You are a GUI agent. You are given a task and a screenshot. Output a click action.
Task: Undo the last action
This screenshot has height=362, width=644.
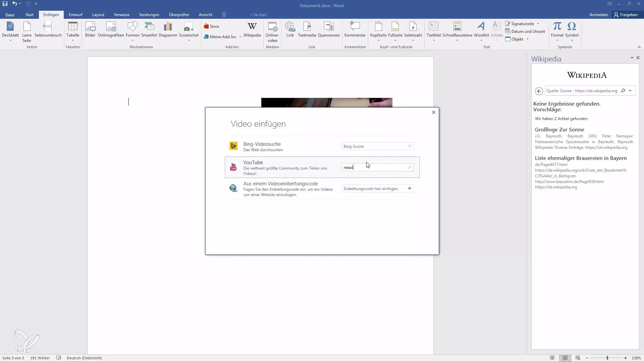(14, 4)
